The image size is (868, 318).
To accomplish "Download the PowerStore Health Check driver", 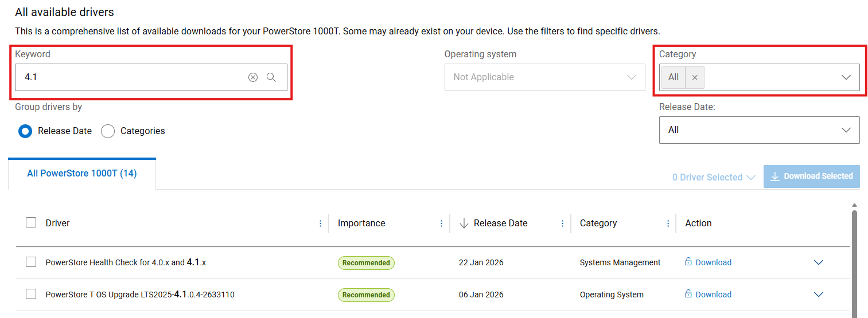I will pos(713,262).
